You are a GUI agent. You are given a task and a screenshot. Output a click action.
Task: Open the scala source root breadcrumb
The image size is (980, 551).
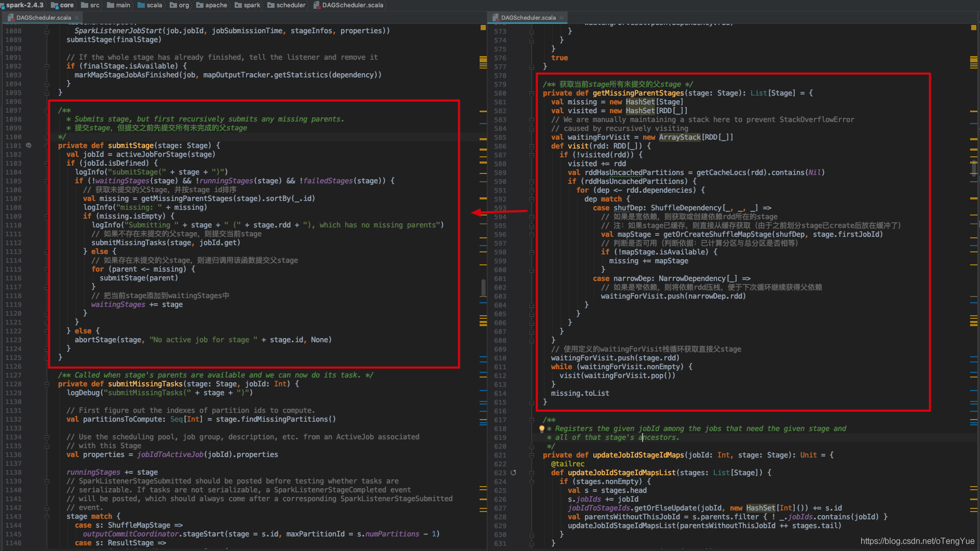150,5
